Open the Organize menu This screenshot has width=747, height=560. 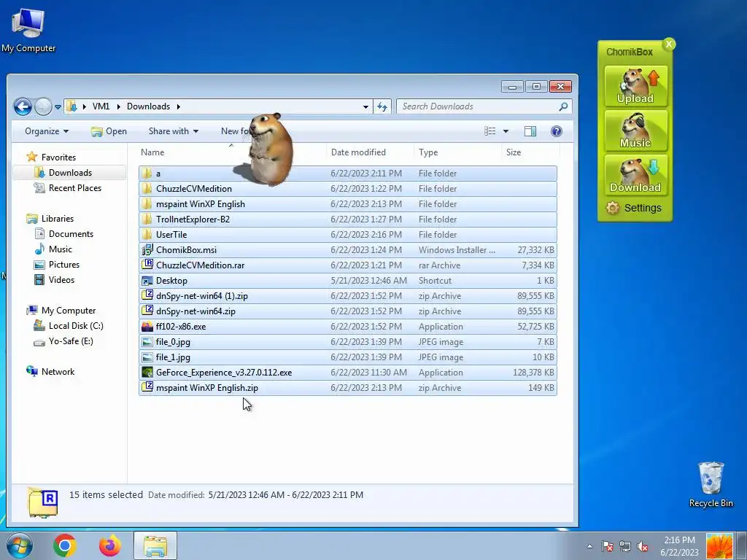coord(46,131)
